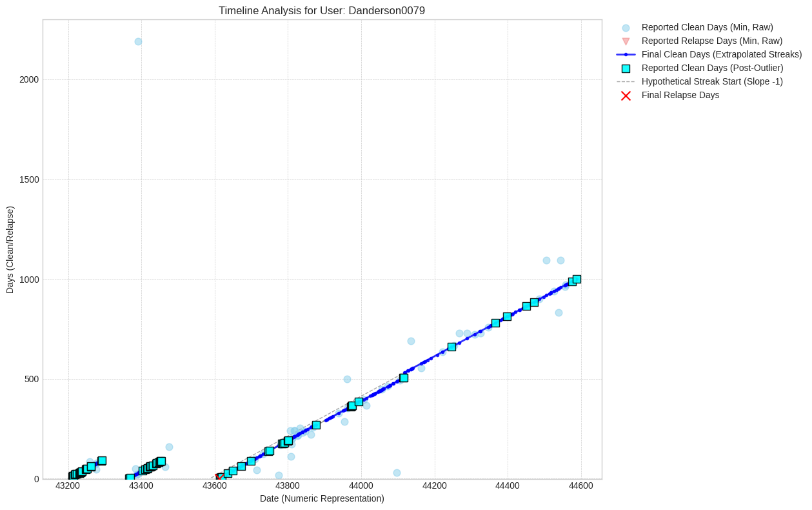Screen dimensions: 812x510
Task: Click the x-axis tick label 43600
Action: (215, 485)
